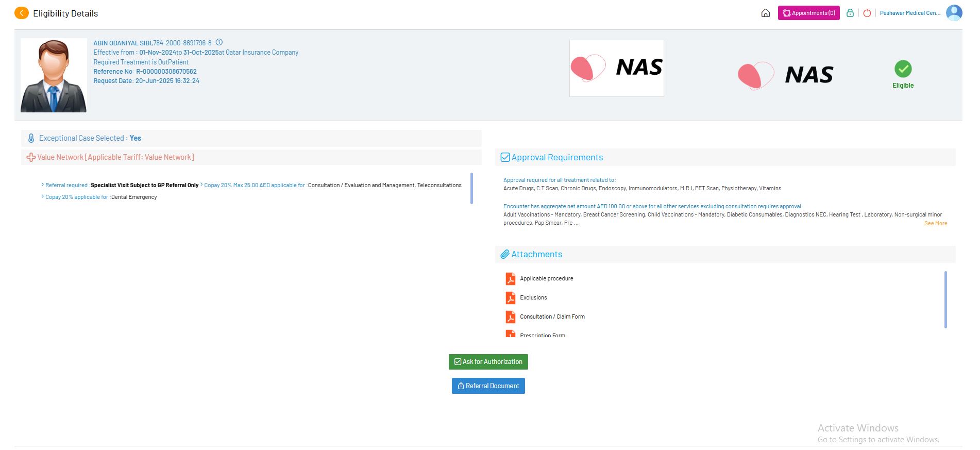Expand the Referral required chevron
The width and height of the screenshot is (980, 450).
coord(43,185)
